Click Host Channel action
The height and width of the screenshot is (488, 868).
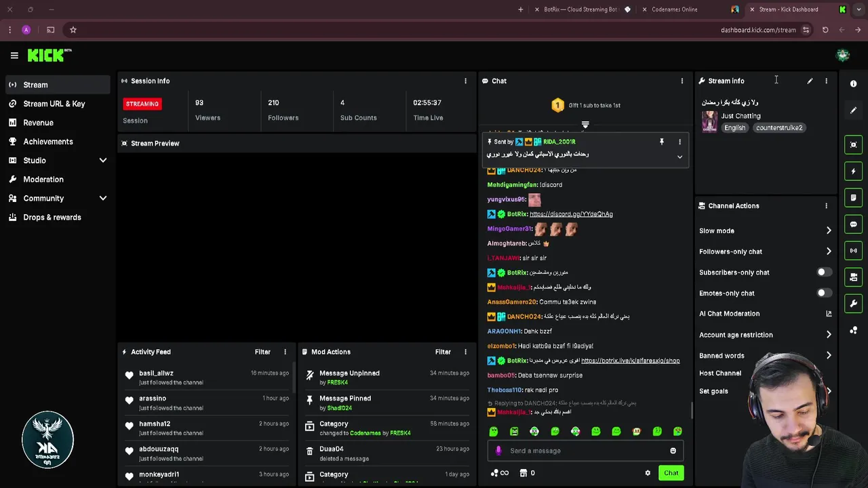(x=720, y=373)
